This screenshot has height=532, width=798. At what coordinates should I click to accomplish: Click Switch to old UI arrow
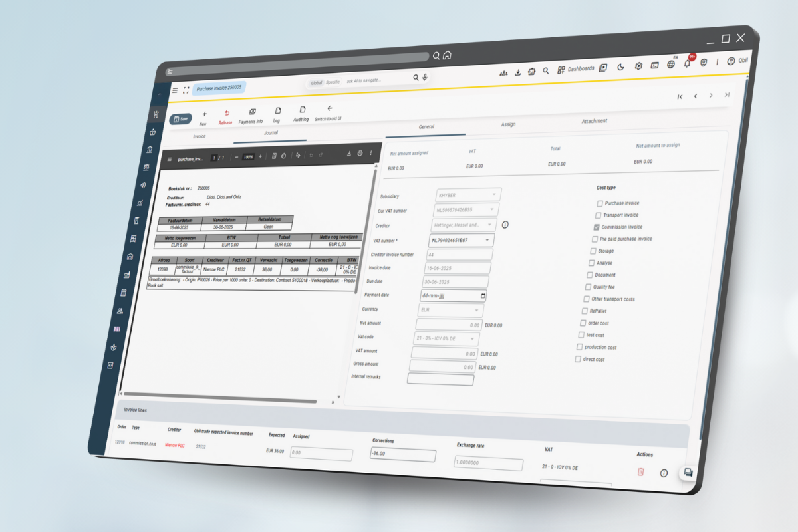point(329,108)
